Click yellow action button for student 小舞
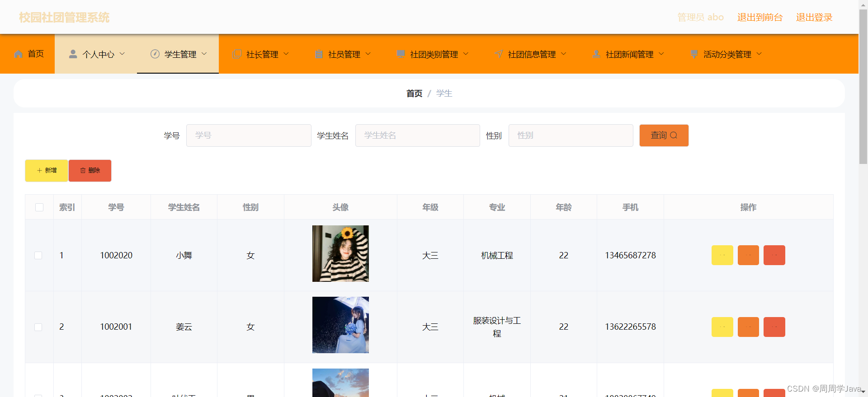The height and width of the screenshot is (397, 868). pyautogui.click(x=722, y=255)
